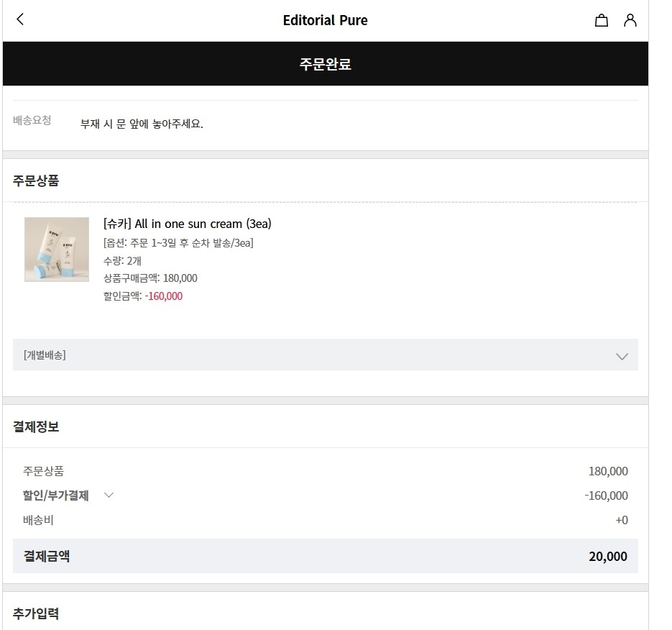Click the 배송비 shipping fee row
The width and height of the screenshot is (672, 630).
(326, 520)
